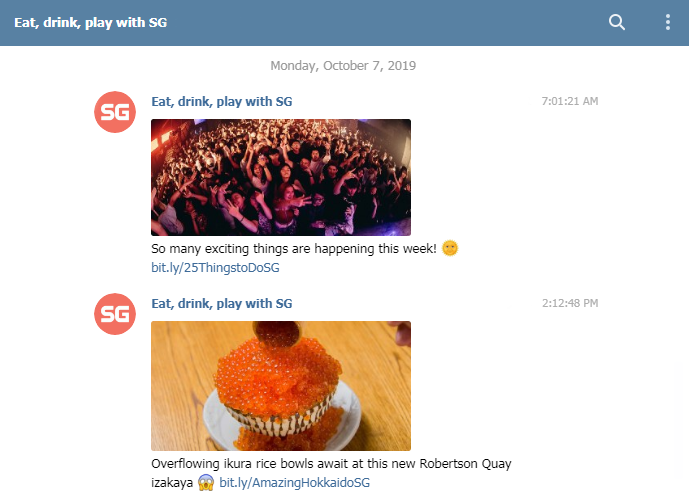Click the SG avatar beside the 7:01:21 AM post
The height and width of the screenshot is (503, 689).
pos(115,112)
